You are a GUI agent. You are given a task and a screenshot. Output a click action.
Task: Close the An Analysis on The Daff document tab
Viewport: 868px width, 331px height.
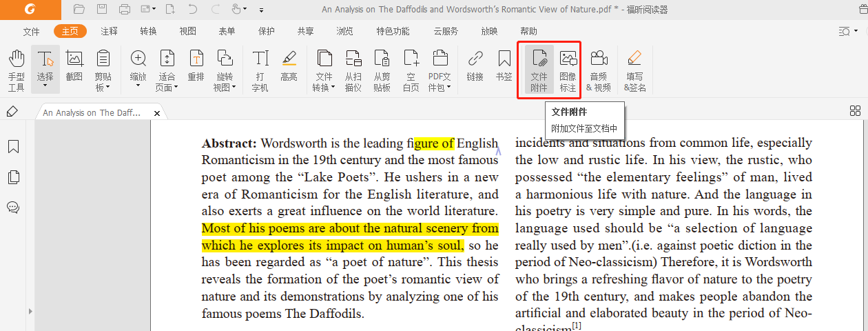pyautogui.click(x=157, y=113)
